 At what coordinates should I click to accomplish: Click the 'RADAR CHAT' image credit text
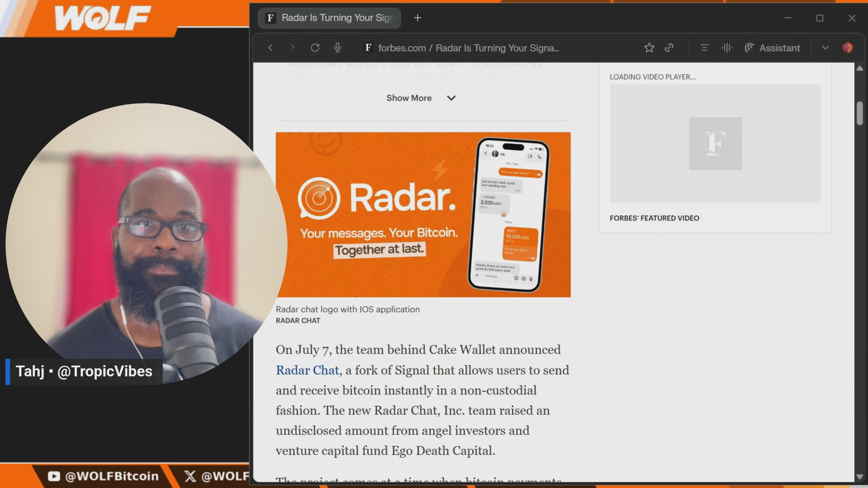(298, 321)
